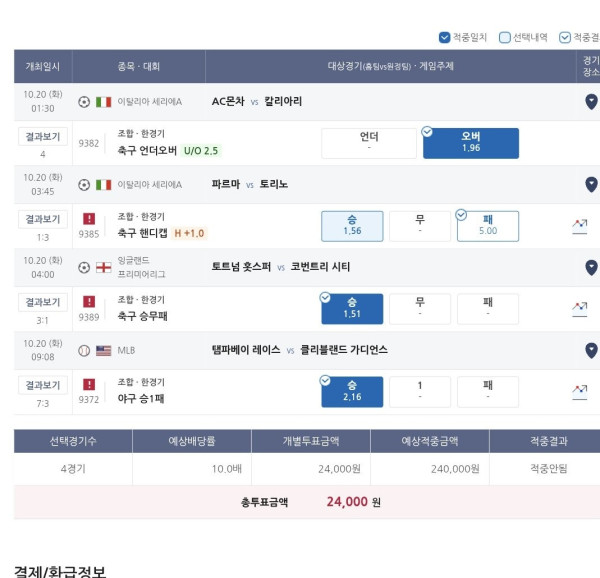Click baseball icon in MLB row

click(x=84, y=351)
